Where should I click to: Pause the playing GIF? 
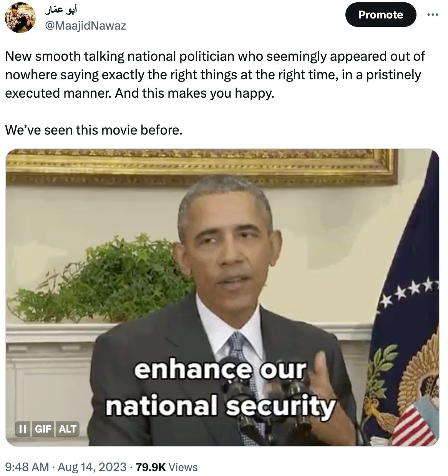(23, 429)
